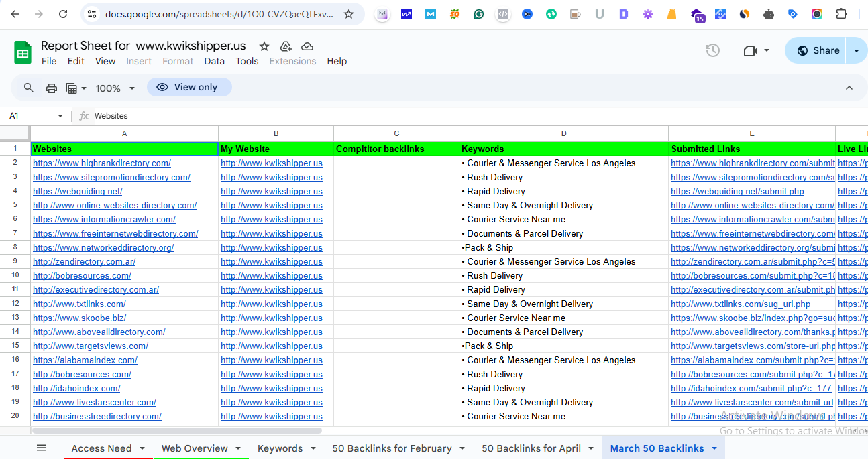
Task: Open the File menu
Action: 49,61
